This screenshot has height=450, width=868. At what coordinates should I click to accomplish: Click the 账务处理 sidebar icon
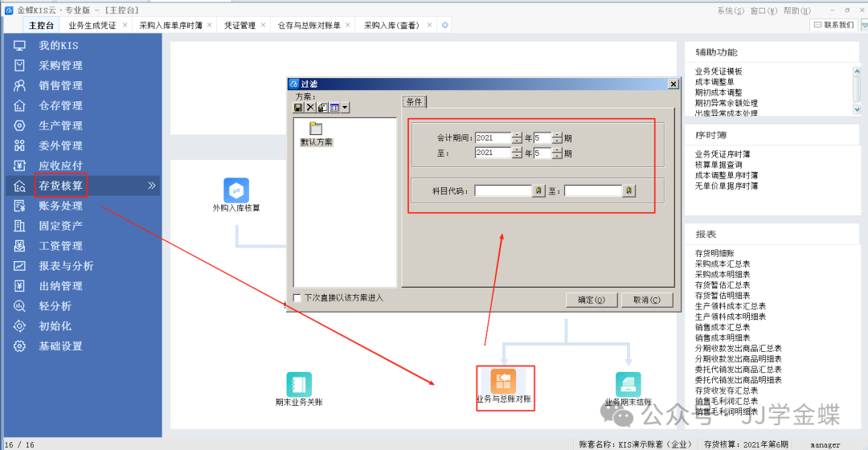coord(19,206)
